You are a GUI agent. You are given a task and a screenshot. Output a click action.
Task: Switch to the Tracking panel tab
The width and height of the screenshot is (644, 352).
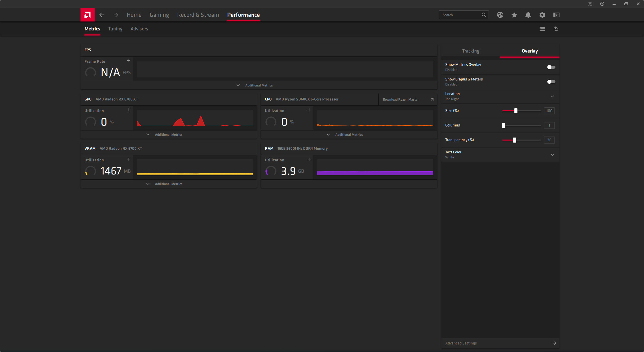471,51
